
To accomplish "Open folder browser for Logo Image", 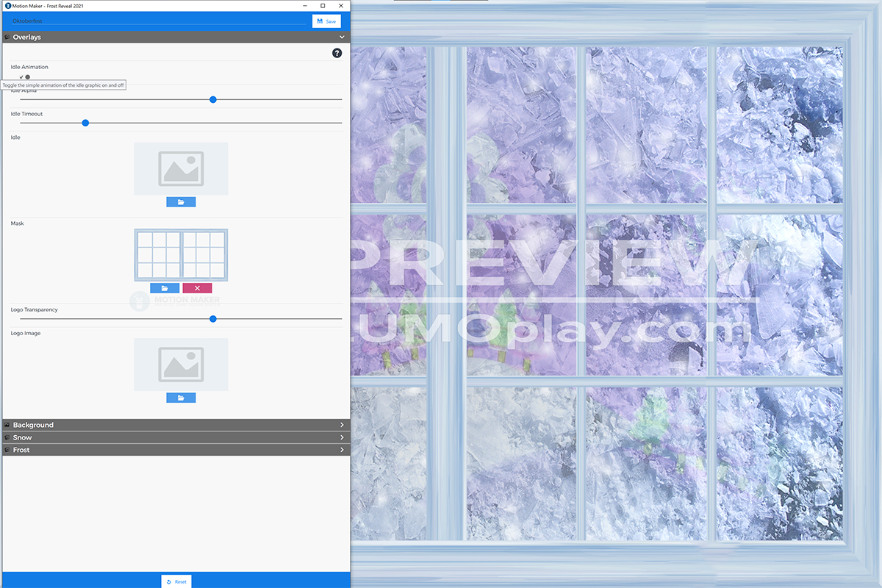I will pos(181,398).
